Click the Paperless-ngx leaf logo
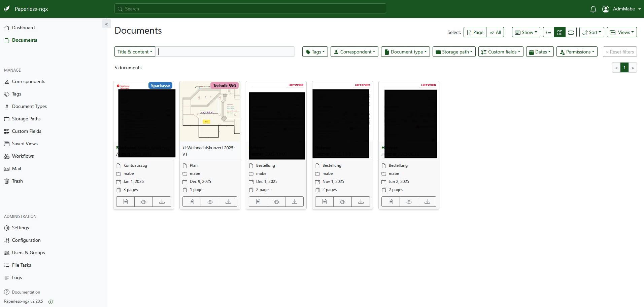 pos(7,9)
